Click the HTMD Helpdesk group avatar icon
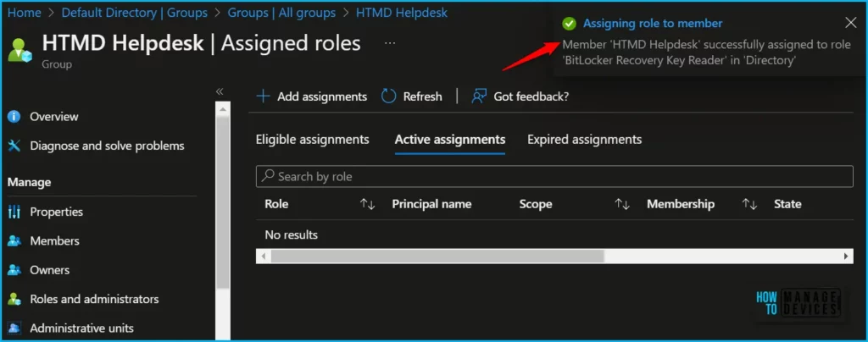This screenshot has height=342, width=868. [20, 50]
